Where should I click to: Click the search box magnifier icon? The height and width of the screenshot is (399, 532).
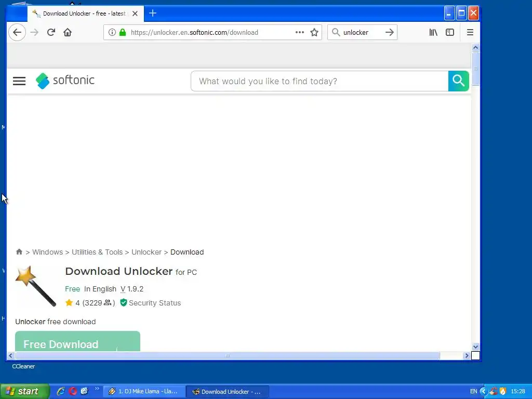click(x=336, y=32)
